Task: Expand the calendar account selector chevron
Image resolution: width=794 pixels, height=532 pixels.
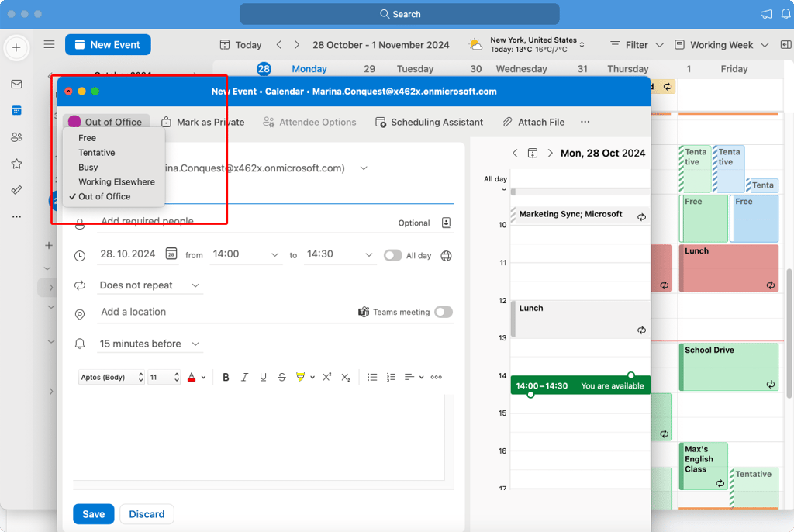Action: (364, 168)
